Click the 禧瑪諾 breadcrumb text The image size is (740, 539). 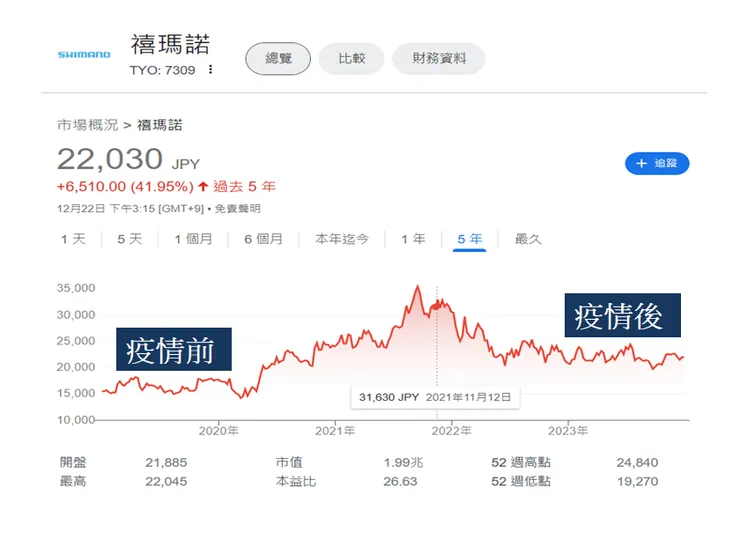click(x=160, y=125)
